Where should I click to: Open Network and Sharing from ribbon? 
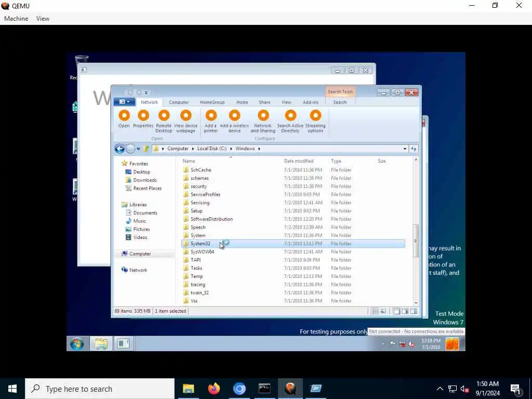pos(263,116)
